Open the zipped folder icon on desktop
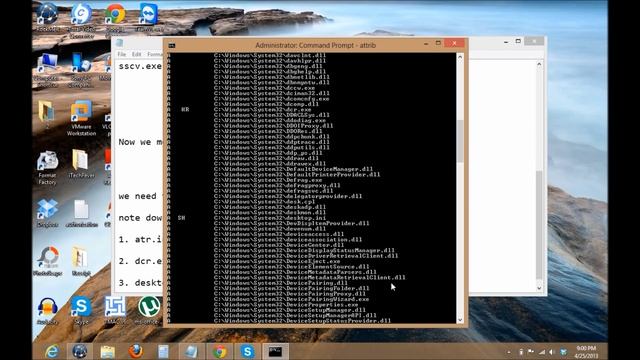Viewport: 640px width, 360px height. point(80,258)
